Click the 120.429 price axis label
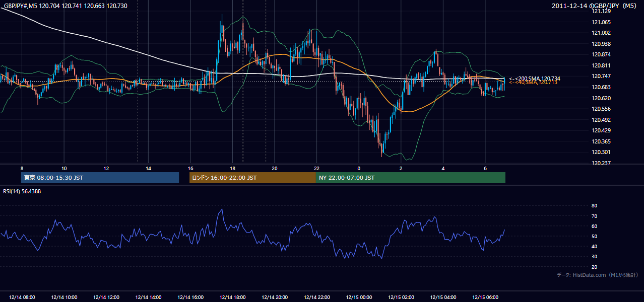The height and width of the screenshot is (302, 644). point(601,130)
